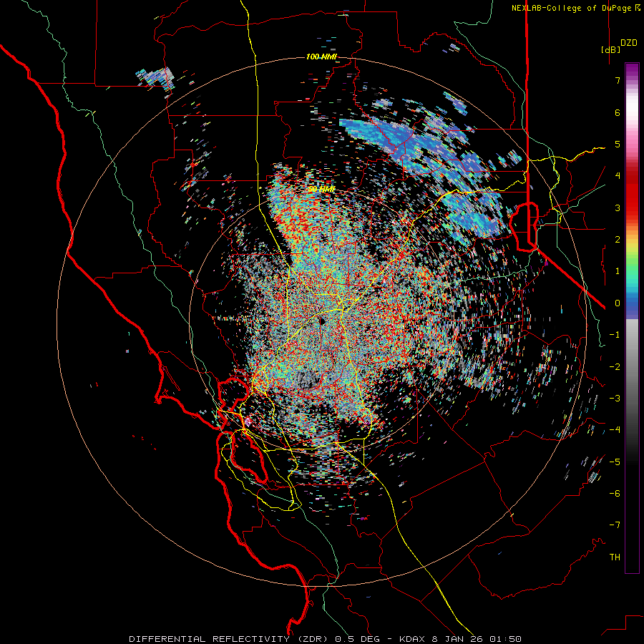
Task: Click the scale value 7 label
Action: (618, 80)
